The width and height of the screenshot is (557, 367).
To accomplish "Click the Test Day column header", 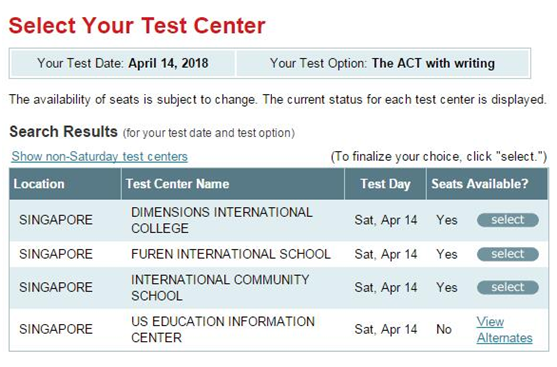I will [x=385, y=184].
